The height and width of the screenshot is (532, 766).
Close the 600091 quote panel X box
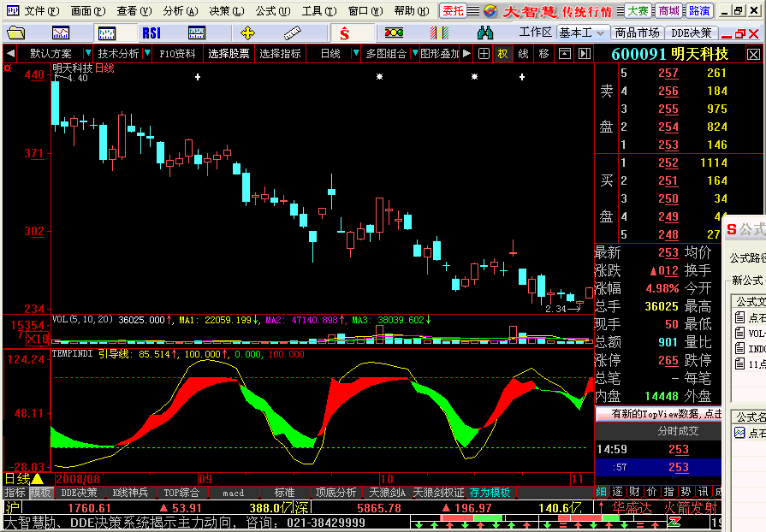(753, 54)
